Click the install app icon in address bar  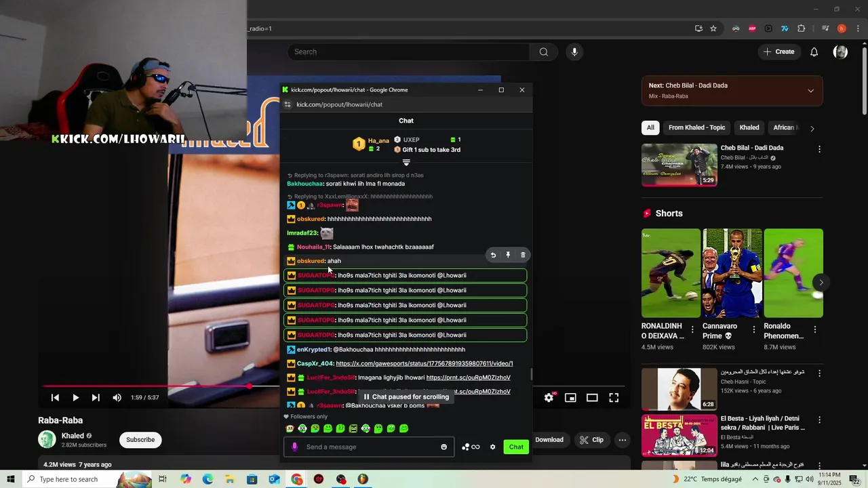pos(698,28)
